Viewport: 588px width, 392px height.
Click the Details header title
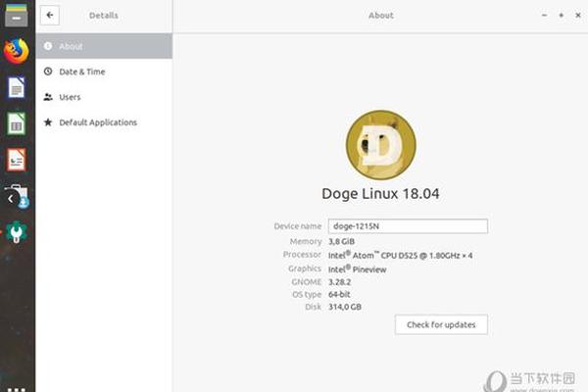click(104, 16)
